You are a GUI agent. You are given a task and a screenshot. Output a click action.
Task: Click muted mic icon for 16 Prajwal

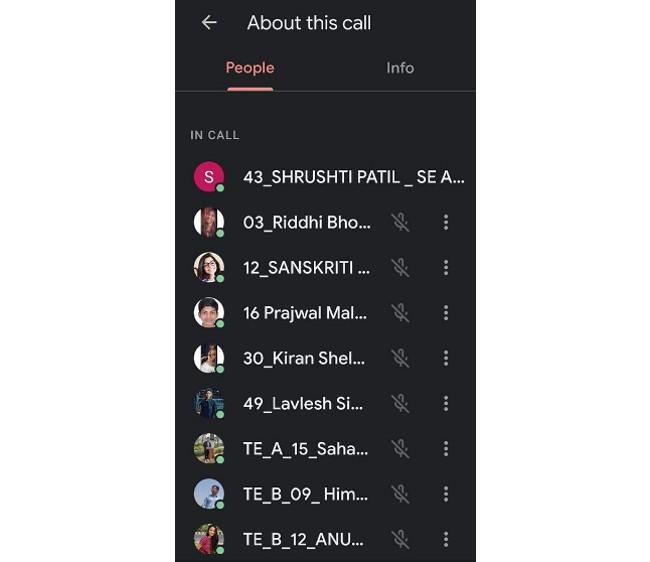click(x=400, y=313)
